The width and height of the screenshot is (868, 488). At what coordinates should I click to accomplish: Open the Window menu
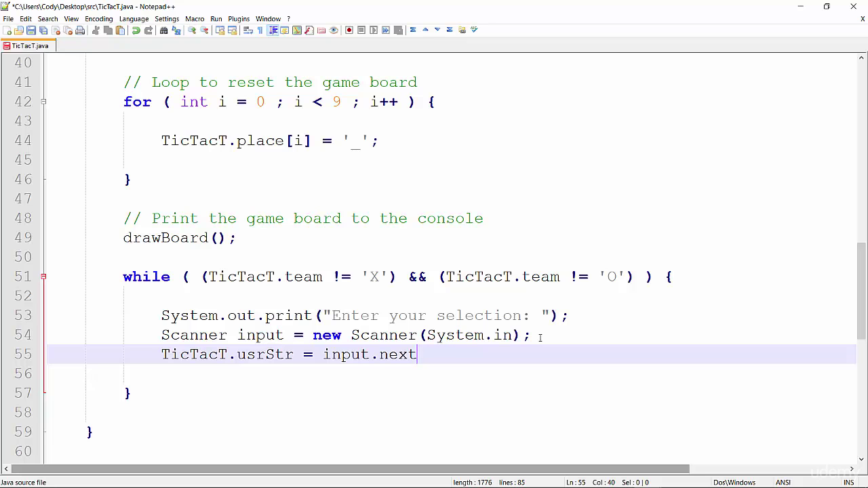268,18
